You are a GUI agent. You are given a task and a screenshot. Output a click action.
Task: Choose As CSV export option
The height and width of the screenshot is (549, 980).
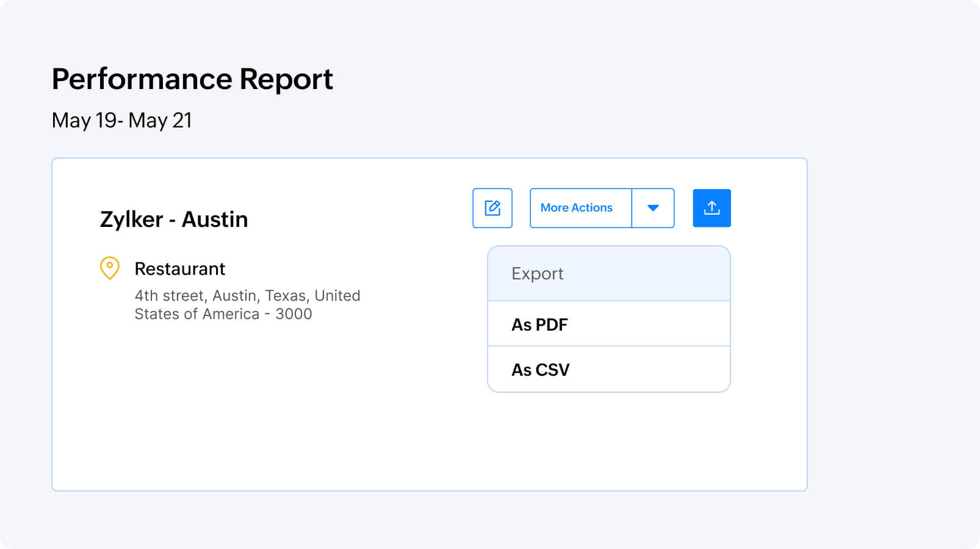[x=540, y=370]
